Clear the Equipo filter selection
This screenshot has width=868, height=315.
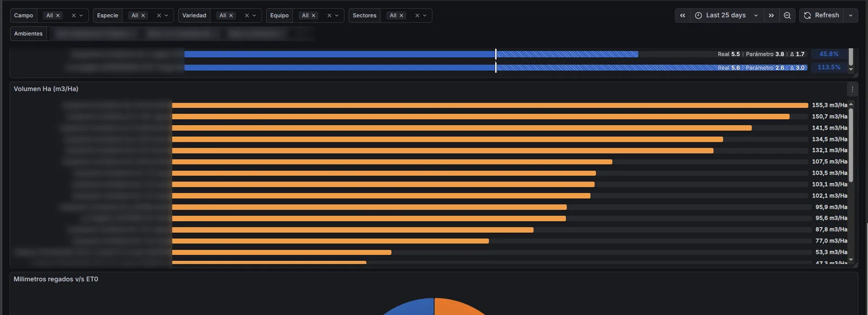(329, 16)
